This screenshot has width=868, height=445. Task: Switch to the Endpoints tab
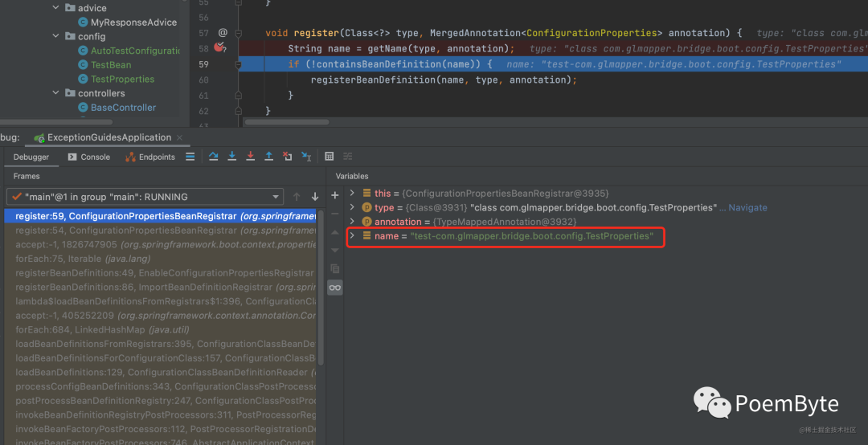tap(150, 157)
